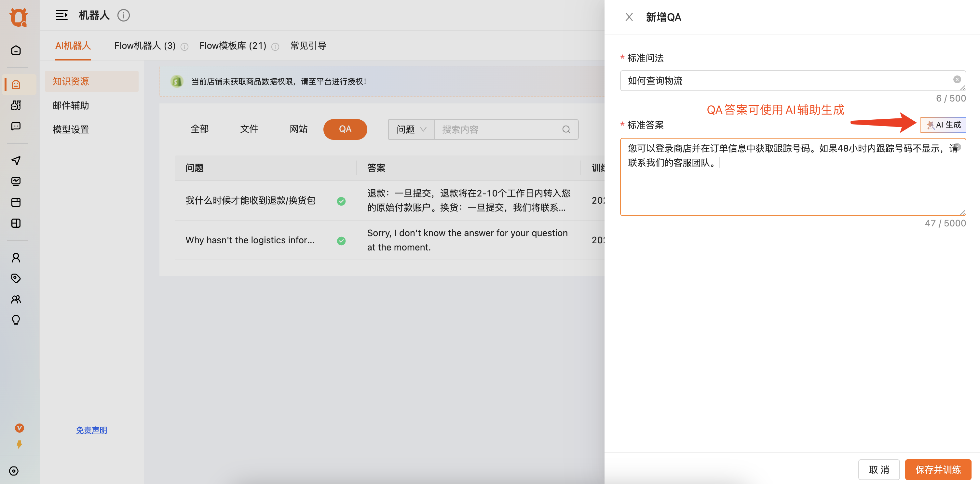Open the chat message icon in sidebar
Image resolution: width=980 pixels, height=484 pixels.
click(16, 126)
